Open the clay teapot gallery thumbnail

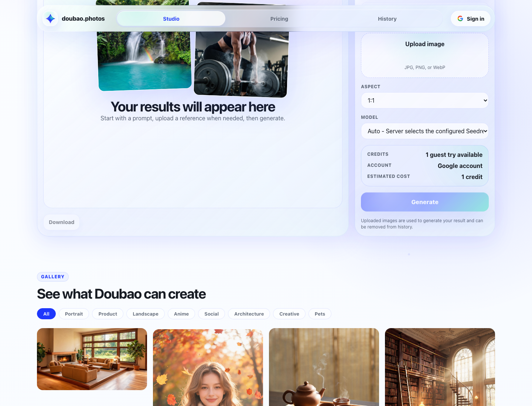(x=324, y=367)
